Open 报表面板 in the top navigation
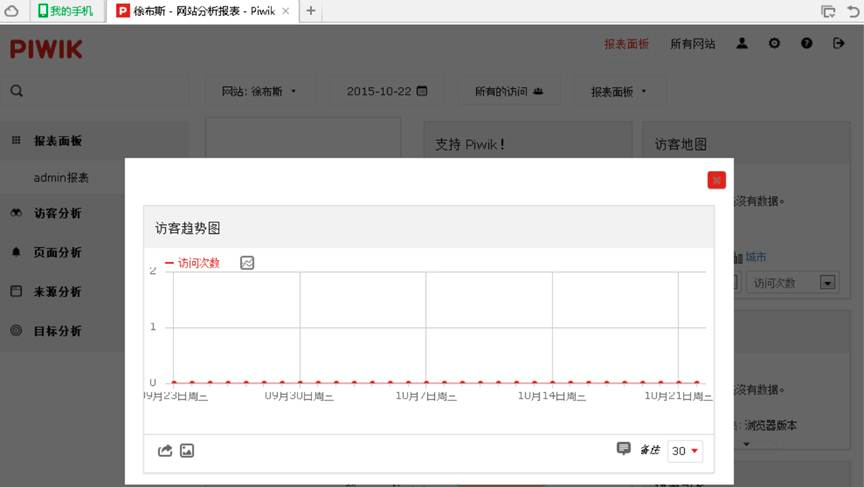Viewport: 864px width, 487px height. [x=626, y=44]
